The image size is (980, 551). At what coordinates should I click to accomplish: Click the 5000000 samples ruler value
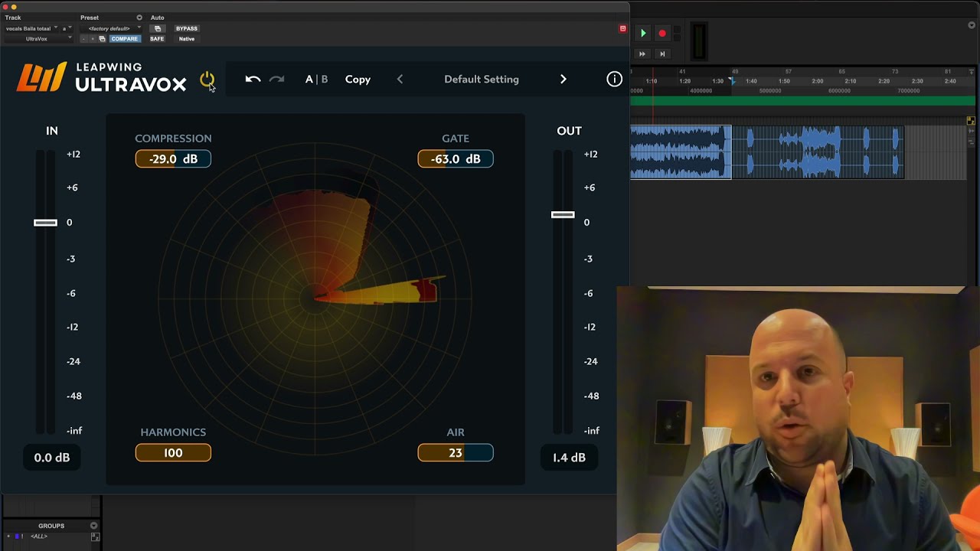770,90
